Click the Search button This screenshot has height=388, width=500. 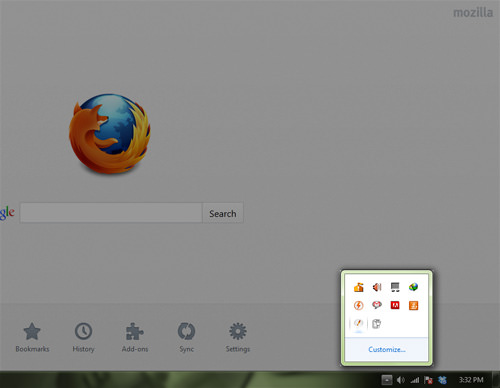tap(223, 213)
